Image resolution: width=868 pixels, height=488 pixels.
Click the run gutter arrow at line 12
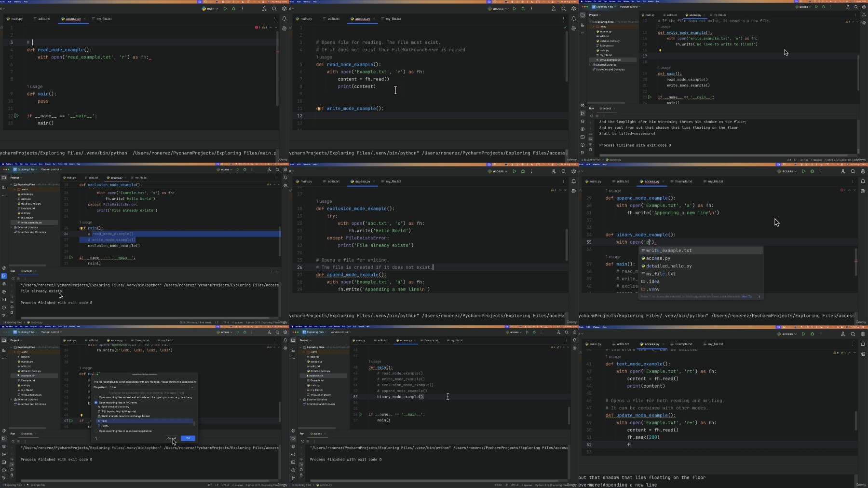(16, 116)
